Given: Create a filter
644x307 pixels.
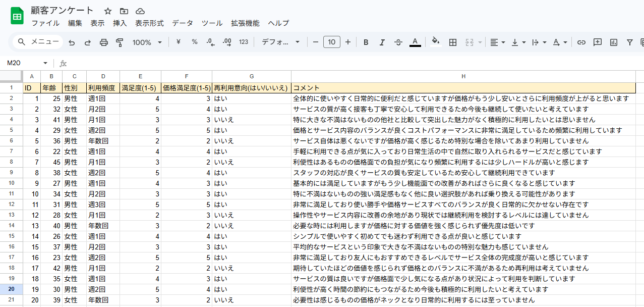Looking at the screenshot, I should (630, 42).
